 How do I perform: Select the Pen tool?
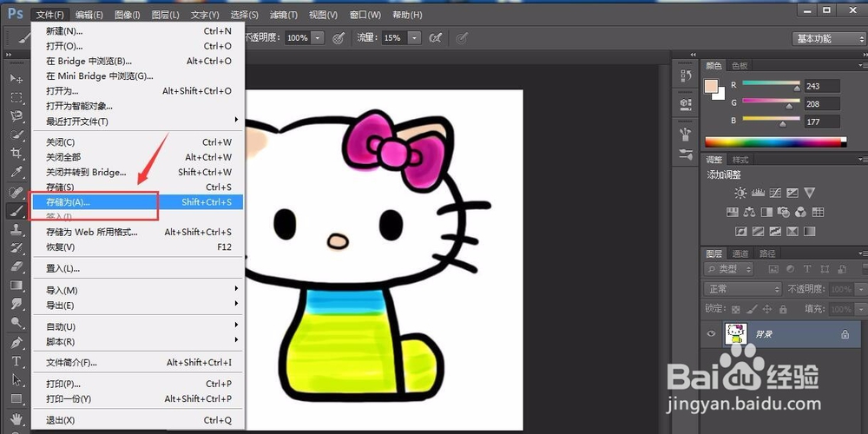click(x=16, y=342)
